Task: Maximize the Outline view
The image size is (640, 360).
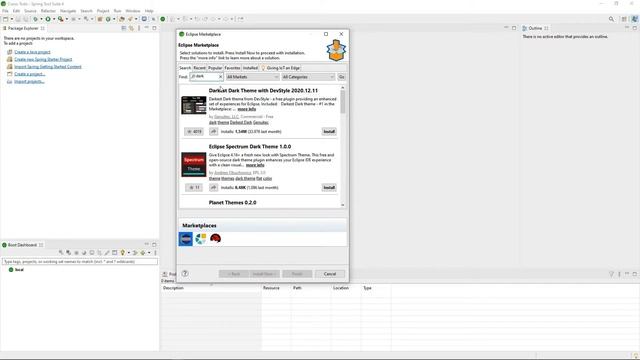Action: [x=635, y=28]
